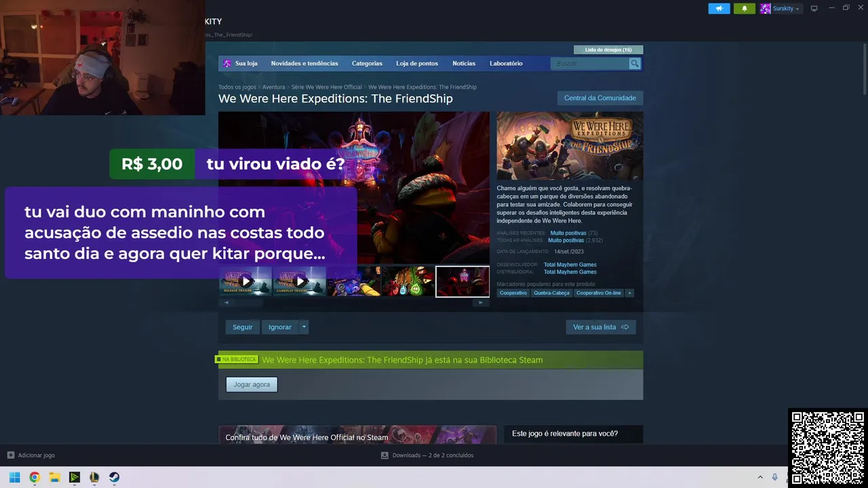The width and height of the screenshot is (868, 488).
Task: Open Novidades e tendências menu
Action: tap(304, 63)
